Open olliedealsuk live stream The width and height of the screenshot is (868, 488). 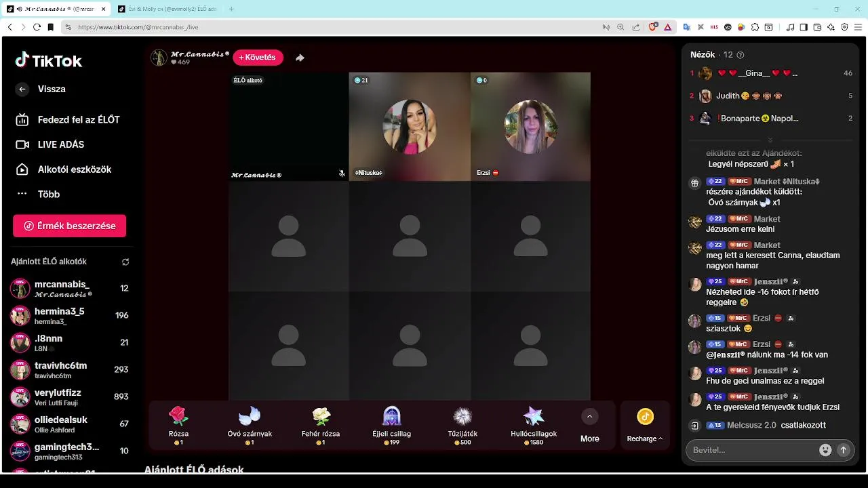point(69,424)
